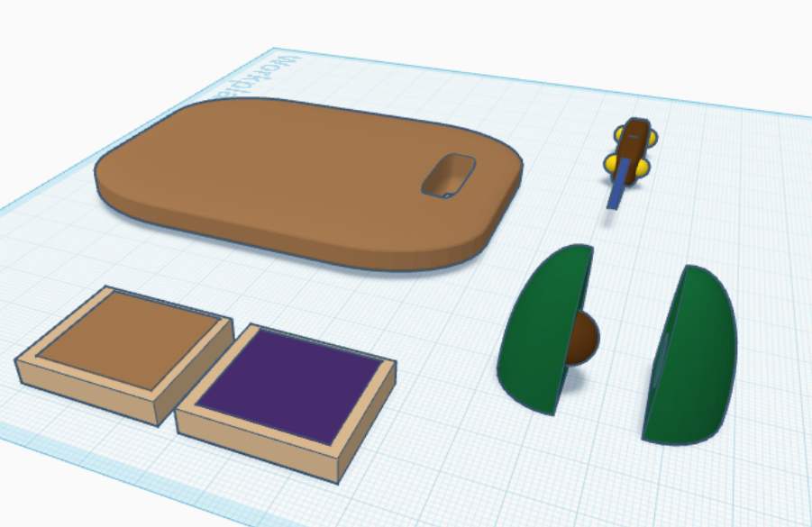Pick the right green half-dome shape
The height and width of the screenshot is (527, 812).
tap(691, 355)
